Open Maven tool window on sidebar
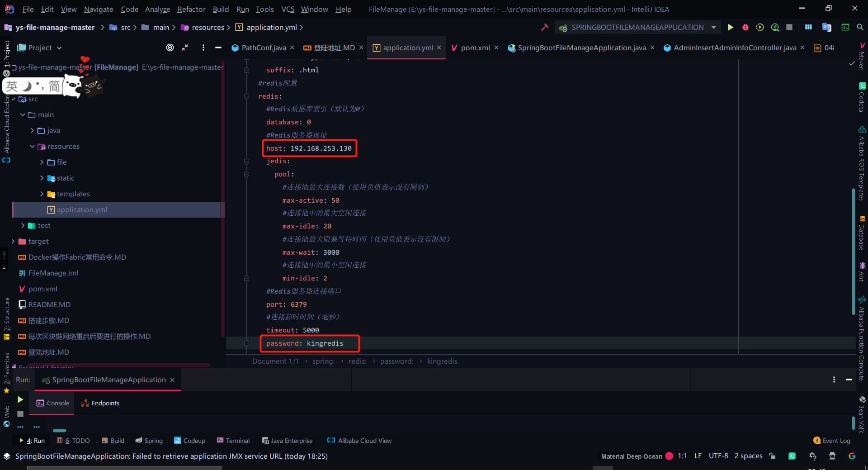This screenshot has width=868, height=470. pyautogui.click(x=862, y=56)
